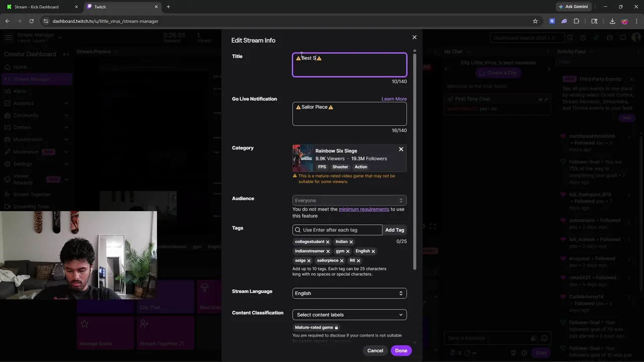The image size is (644, 362).
Task: Open the Audience dropdown
Action: tap(349, 200)
